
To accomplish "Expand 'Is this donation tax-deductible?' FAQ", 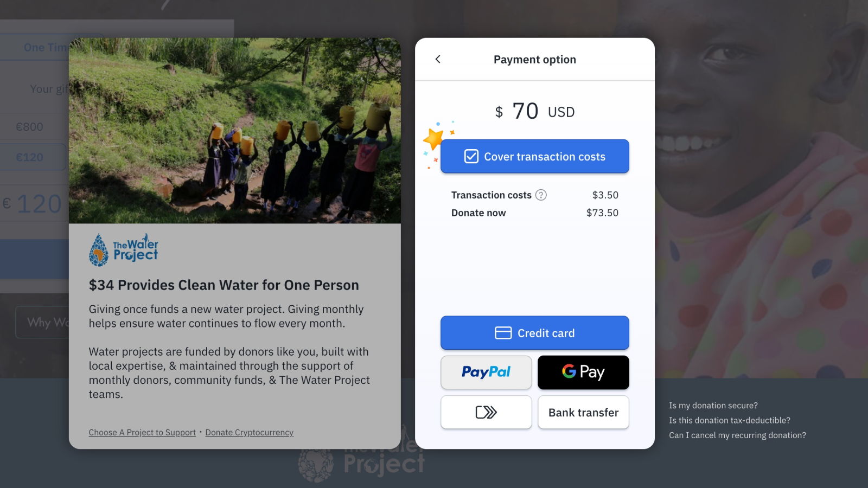I will click(729, 420).
